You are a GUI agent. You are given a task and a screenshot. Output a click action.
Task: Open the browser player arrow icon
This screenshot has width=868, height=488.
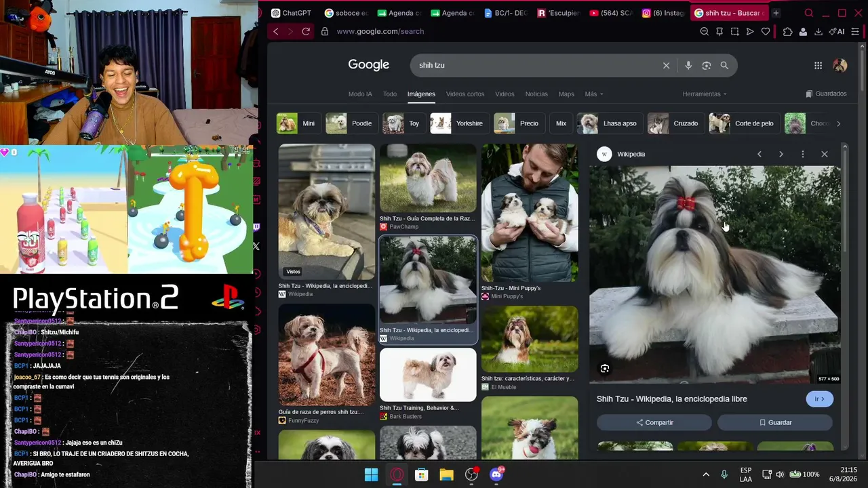tap(750, 31)
